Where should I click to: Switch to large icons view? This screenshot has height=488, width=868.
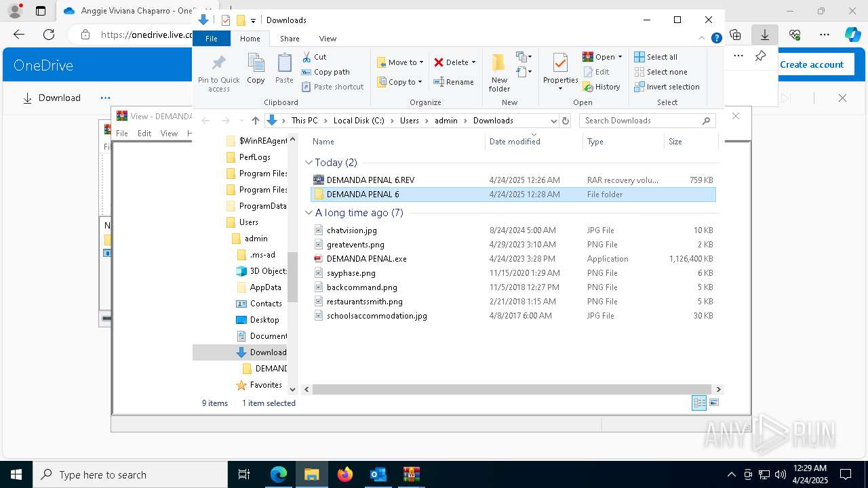pyautogui.click(x=713, y=403)
